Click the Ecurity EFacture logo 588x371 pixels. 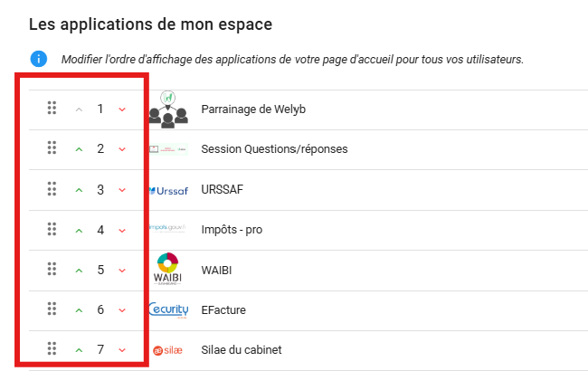pos(167,309)
